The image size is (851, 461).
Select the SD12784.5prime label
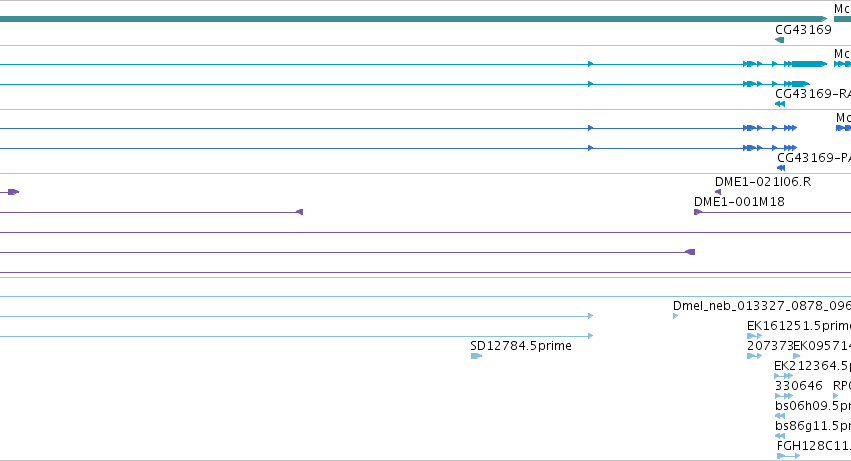pyautogui.click(x=521, y=346)
